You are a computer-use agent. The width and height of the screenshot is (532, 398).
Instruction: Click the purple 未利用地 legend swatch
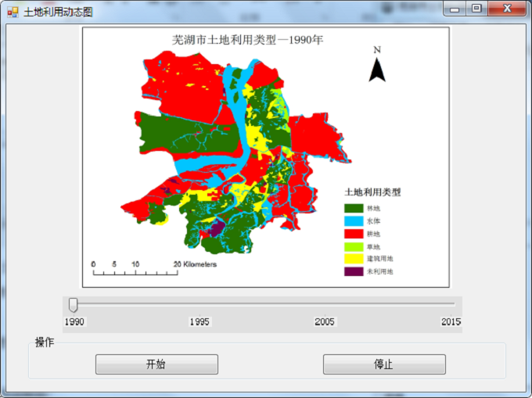point(354,271)
